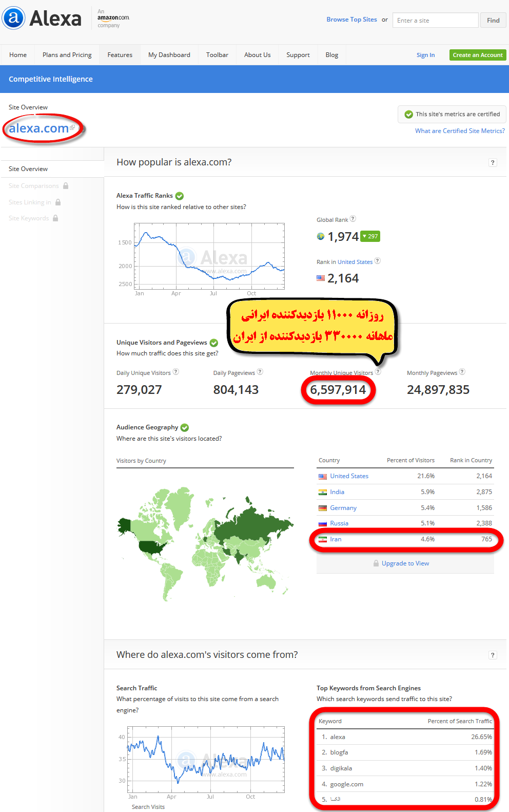The image size is (509, 812).
Task: Click help icon next to Monthly Pageviews
Action: (462, 372)
